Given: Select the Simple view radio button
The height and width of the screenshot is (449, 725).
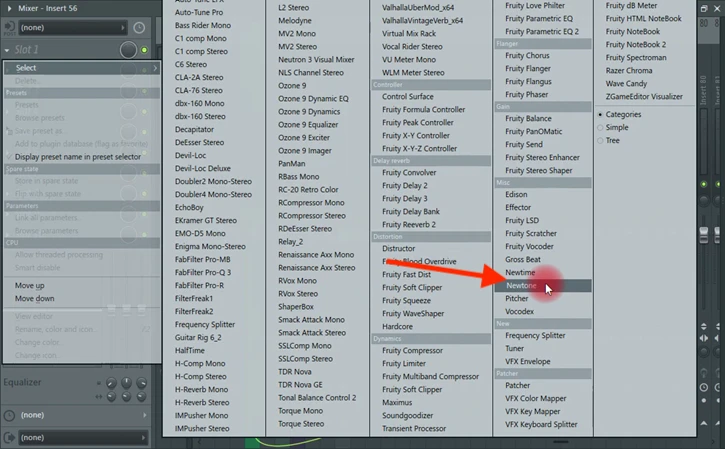Looking at the screenshot, I should [601, 127].
